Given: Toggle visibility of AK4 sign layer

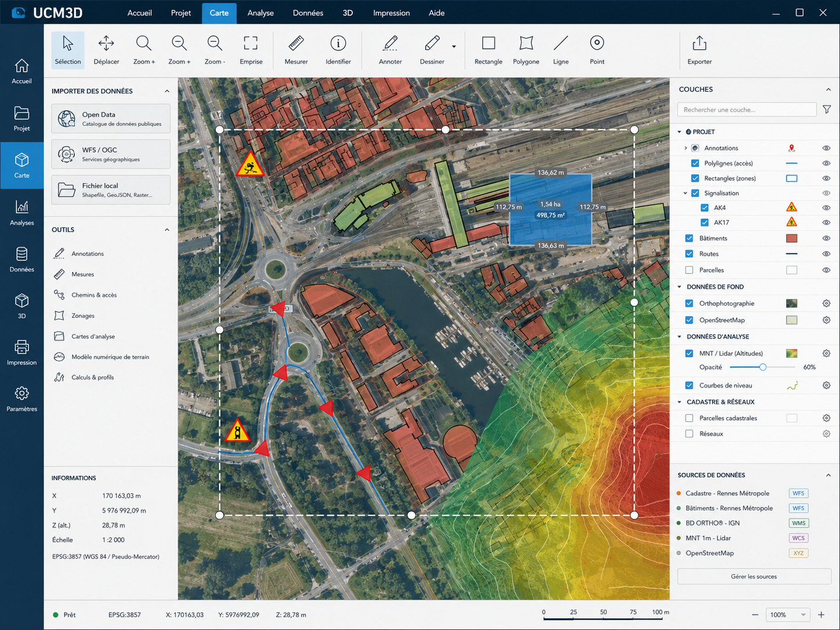Looking at the screenshot, I should pyautogui.click(x=827, y=208).
